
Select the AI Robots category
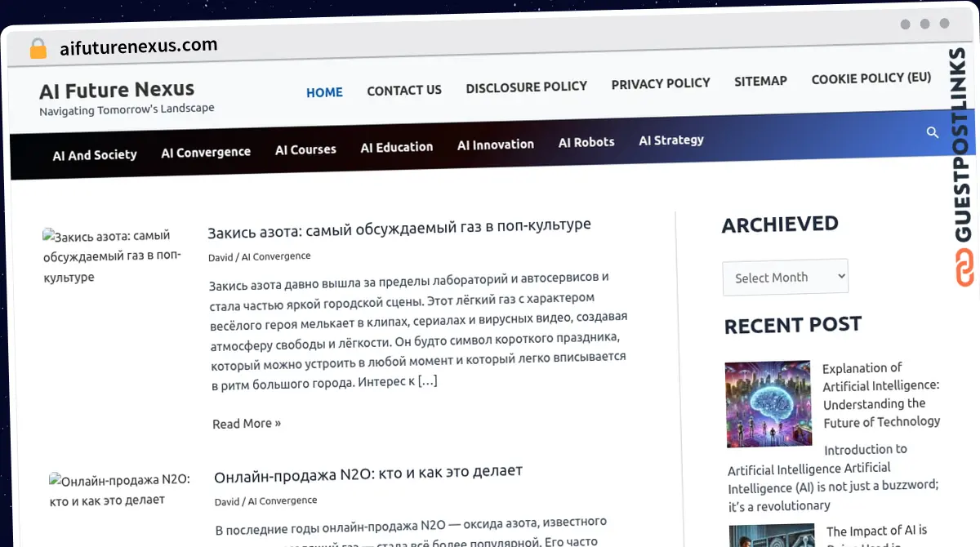[586, 142]
